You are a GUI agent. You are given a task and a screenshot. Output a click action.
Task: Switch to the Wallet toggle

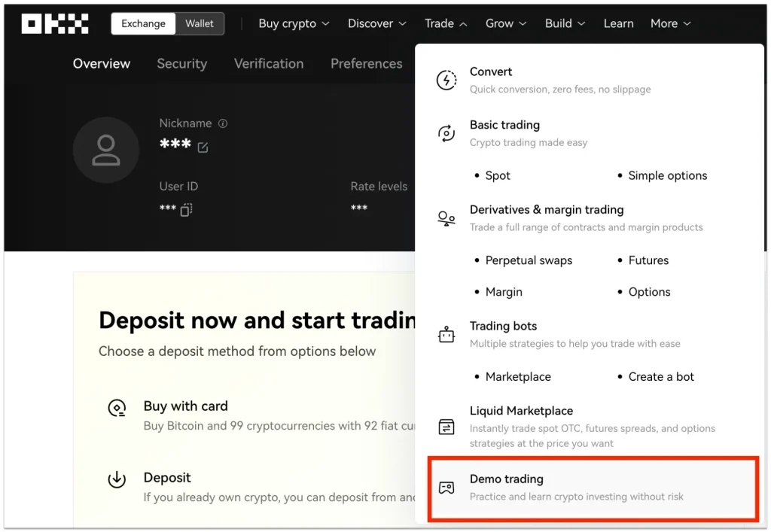pos(199,23)
